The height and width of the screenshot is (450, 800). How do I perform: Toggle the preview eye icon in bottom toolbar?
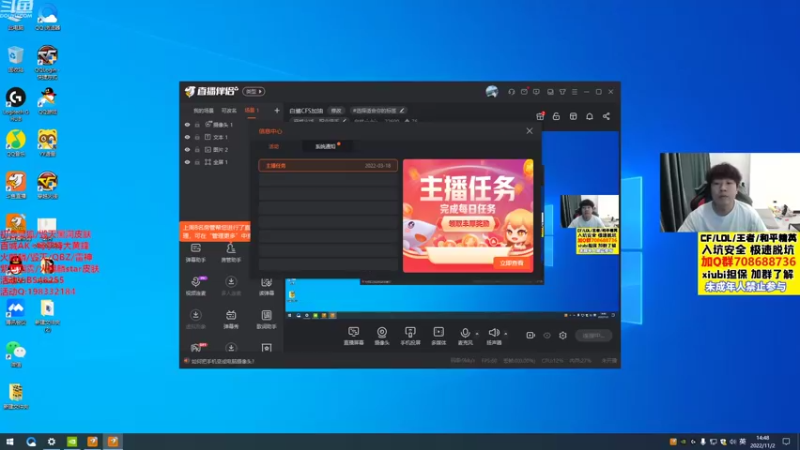pos(547,336)
